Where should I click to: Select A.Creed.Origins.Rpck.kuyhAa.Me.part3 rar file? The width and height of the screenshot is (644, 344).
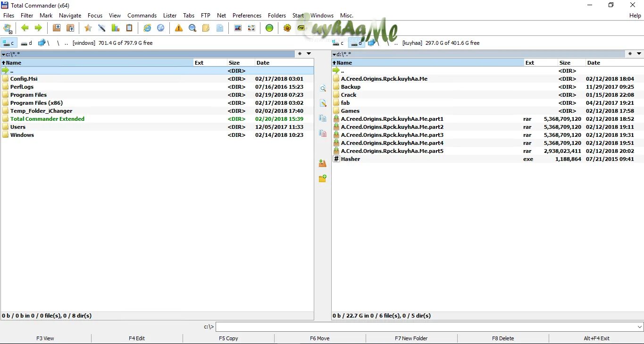pyautogui.click(x=488, y=135)
